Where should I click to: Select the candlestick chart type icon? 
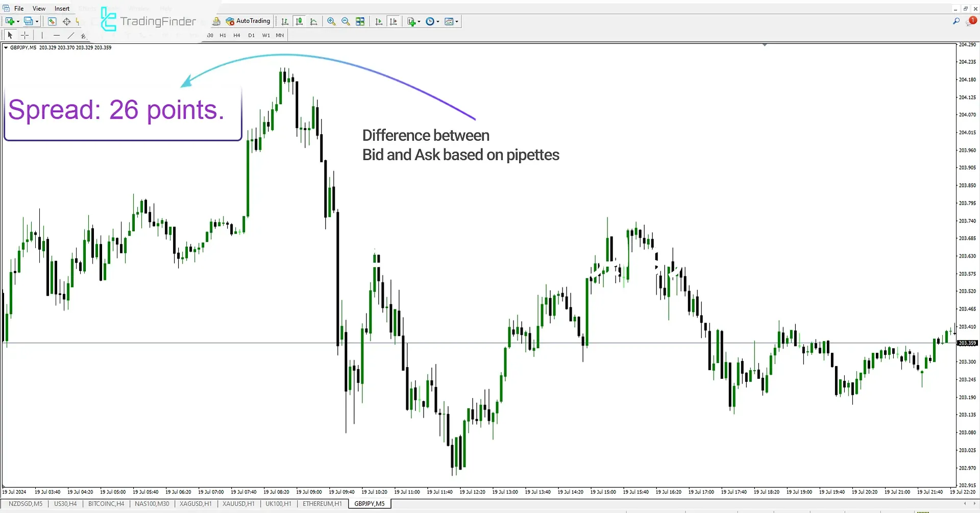pos(299,21)
